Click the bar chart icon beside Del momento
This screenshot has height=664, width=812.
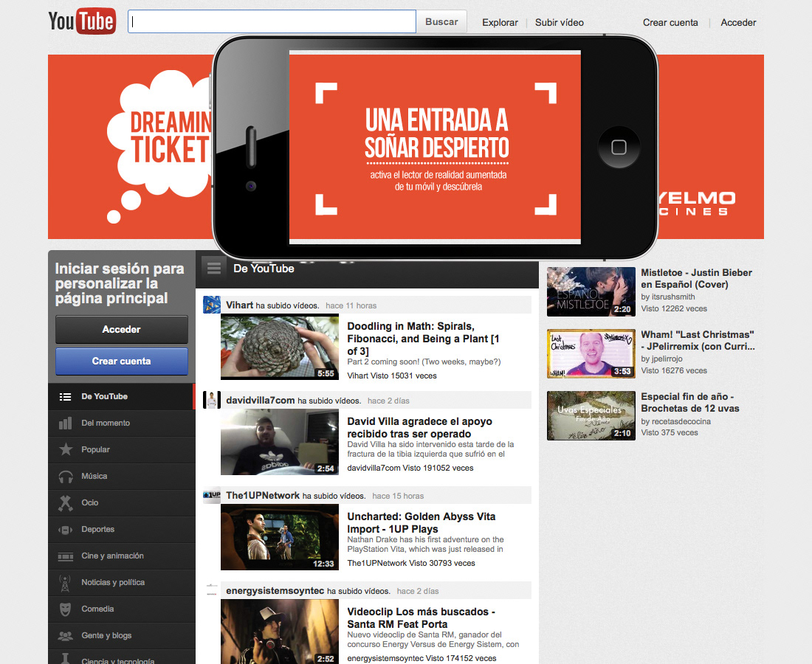[66, 423]
